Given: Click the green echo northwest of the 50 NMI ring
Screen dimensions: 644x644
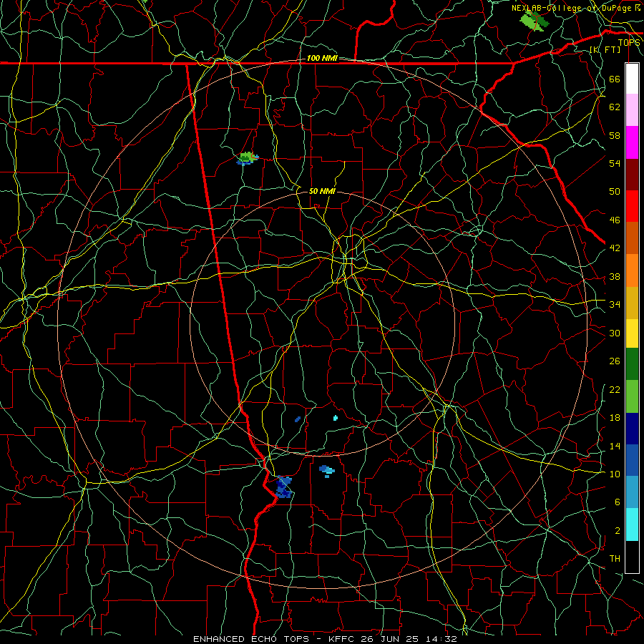Looking at the screenshot, I should point(248,158).
